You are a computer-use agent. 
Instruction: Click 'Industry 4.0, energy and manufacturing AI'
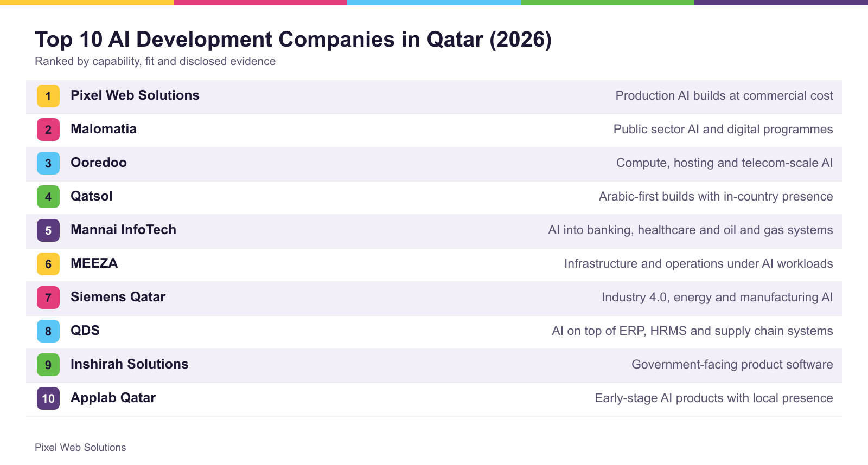717,298
